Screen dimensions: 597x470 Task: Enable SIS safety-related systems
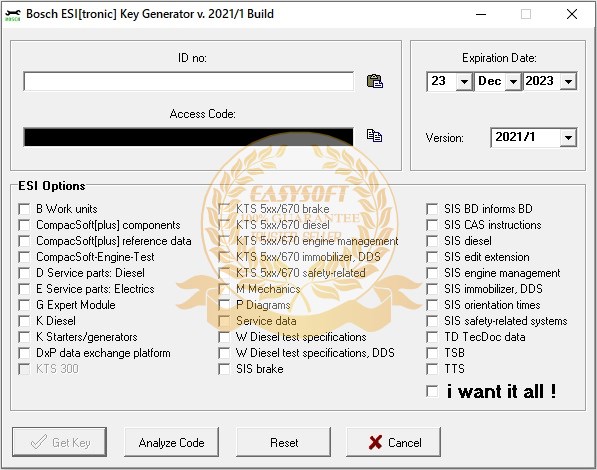click(432, 321)
